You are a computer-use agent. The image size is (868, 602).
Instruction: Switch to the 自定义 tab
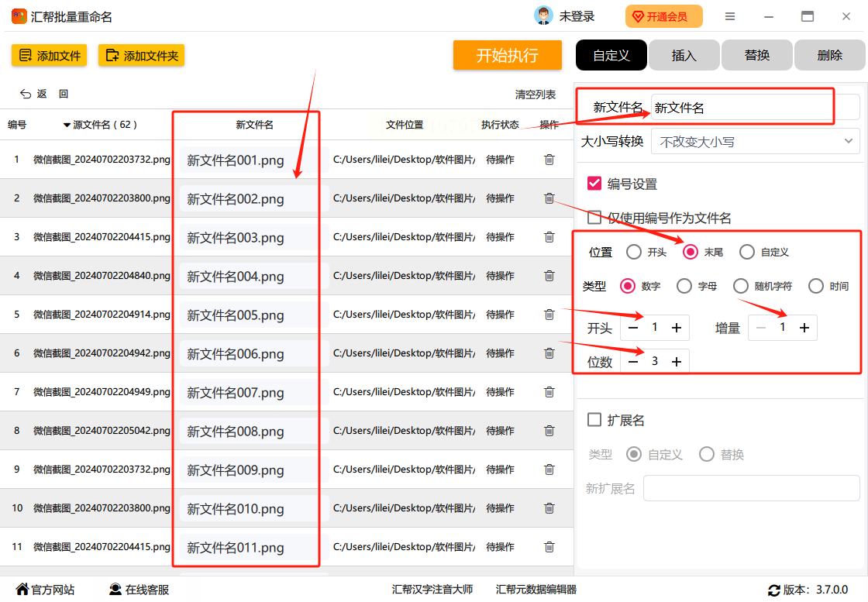[x=611, y=55]
